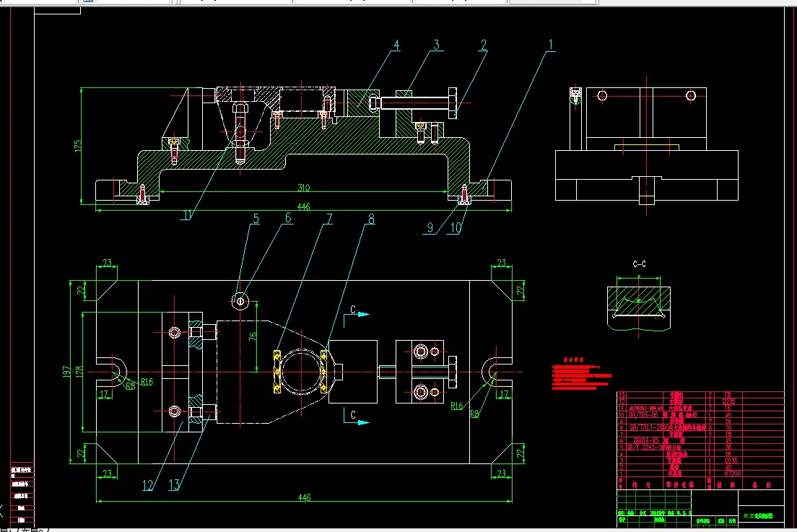
Task: Click the 23 chamfer dimension at top-left corner
Action: click(x=107, y=263)
